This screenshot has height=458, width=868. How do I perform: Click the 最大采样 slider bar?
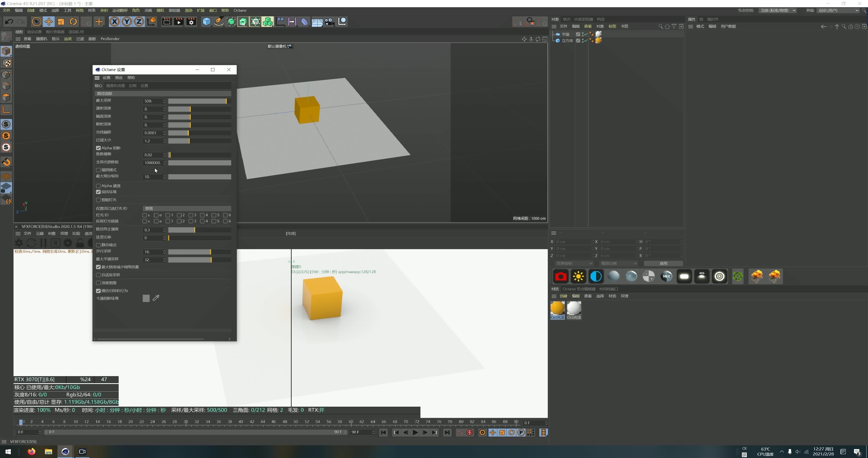tap(199, 101)
